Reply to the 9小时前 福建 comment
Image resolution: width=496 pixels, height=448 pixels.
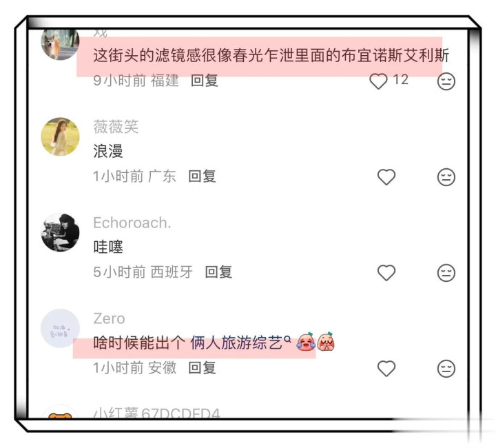[205, 81]
